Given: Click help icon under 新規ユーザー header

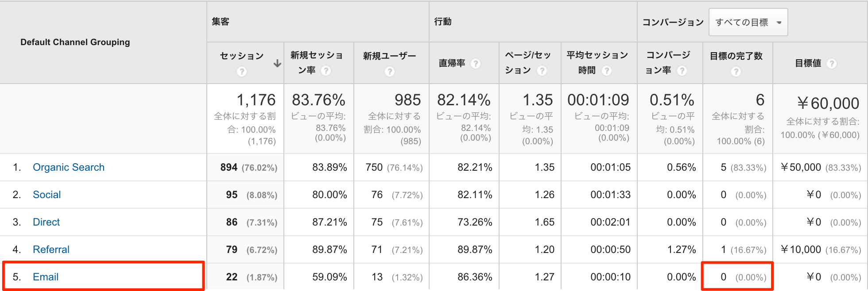Looking at the screenshot, I should (389, 71).
